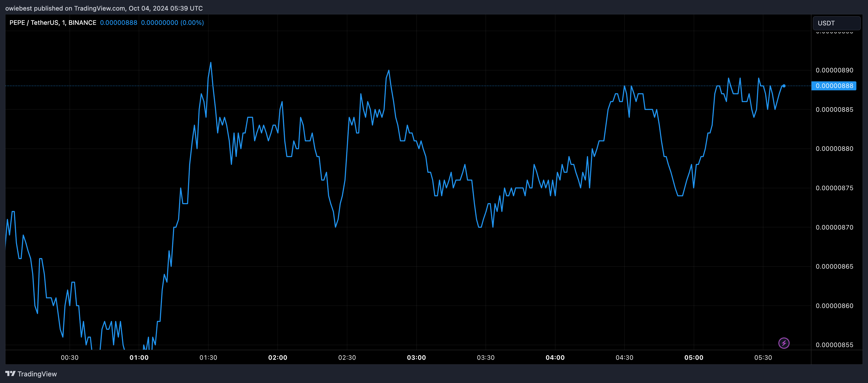
Task: Click the header last price 0.00000888
Action: (119, 22)
